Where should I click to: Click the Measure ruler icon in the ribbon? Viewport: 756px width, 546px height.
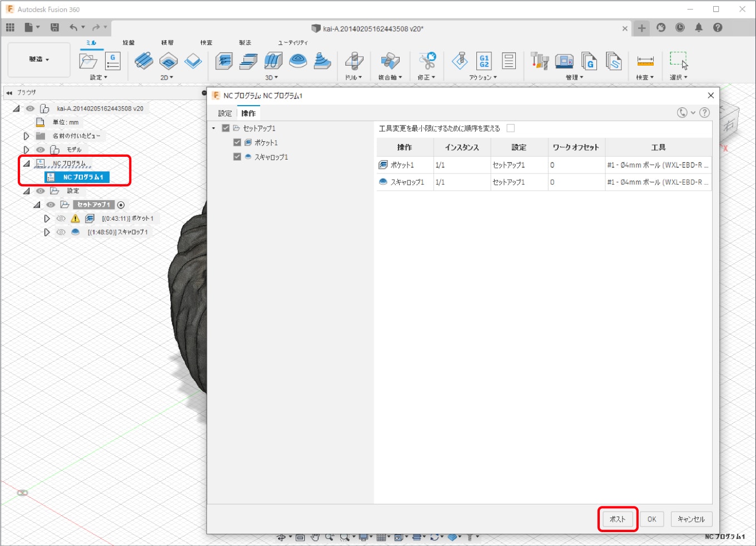tap(645, 61)
